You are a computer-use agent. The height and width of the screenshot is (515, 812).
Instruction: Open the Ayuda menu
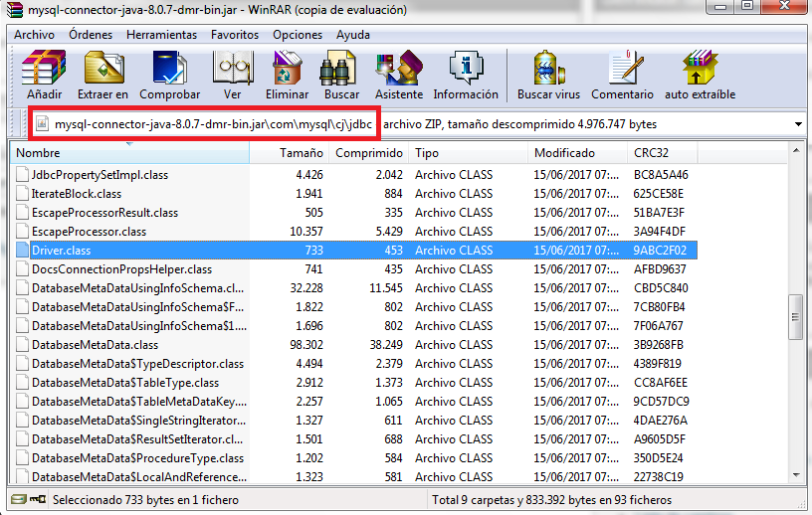352,35
